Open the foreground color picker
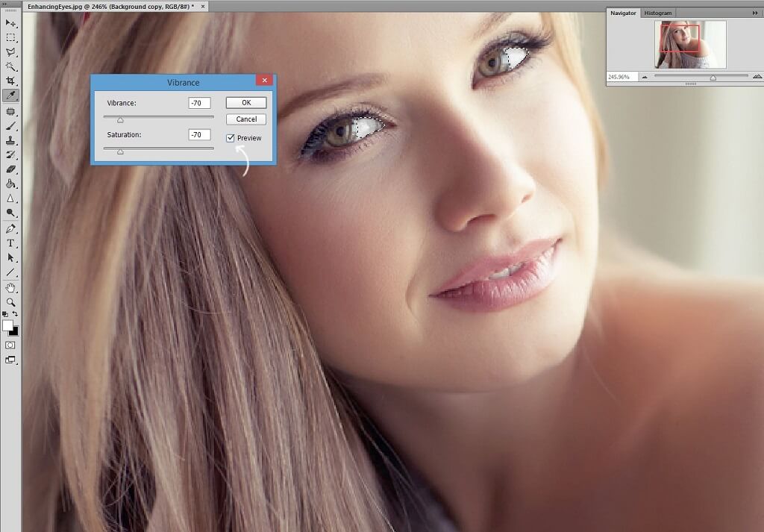The width and height of the screenshot is (764, 532). click(7, 325)
